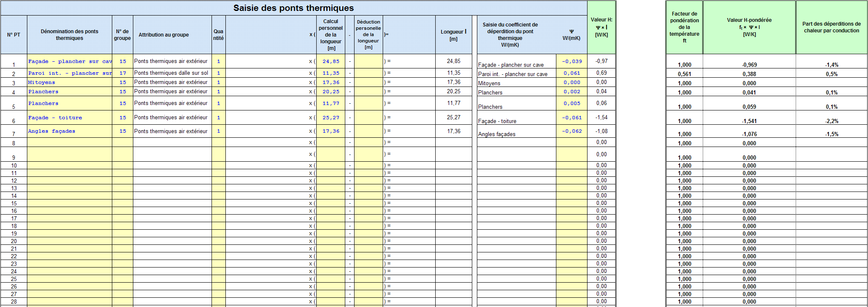Select the length input cell 24,85

coord(331,61)
